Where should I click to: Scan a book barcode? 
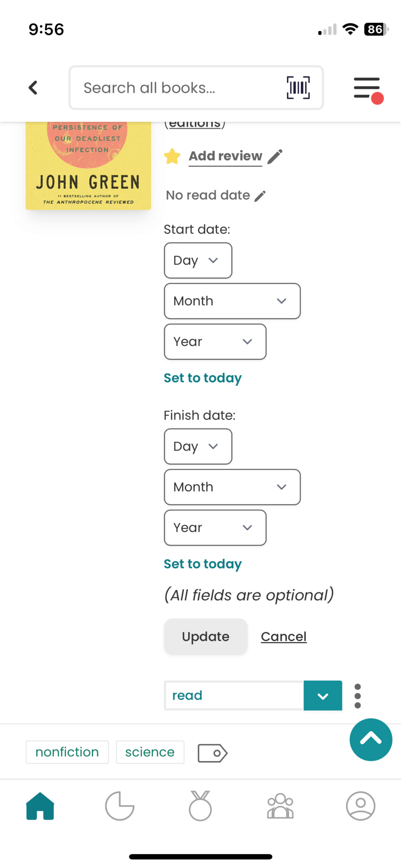coord(298,88)
